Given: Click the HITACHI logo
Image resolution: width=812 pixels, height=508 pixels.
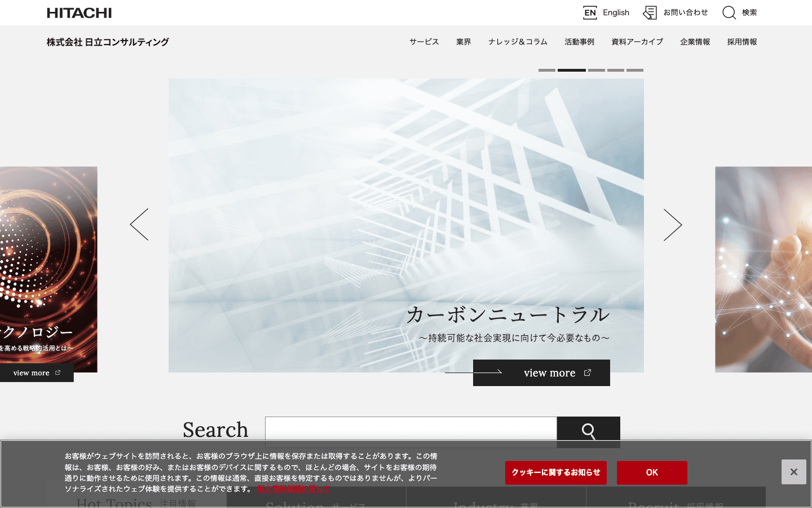Looking at the screenshot, I should [x=79, y=12].
